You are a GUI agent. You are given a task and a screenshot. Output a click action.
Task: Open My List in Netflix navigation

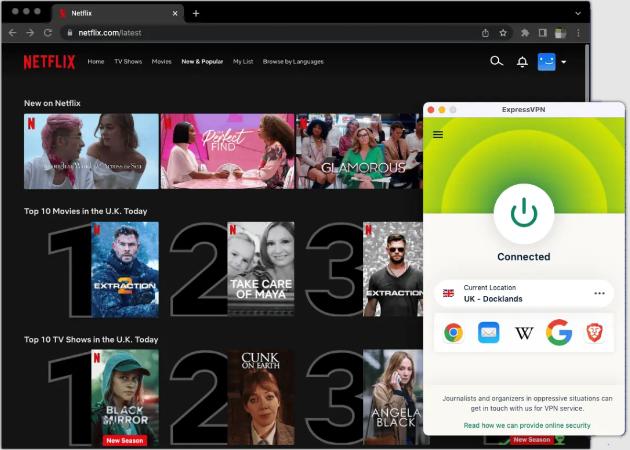pyautogui.click(x=243, y=62)
